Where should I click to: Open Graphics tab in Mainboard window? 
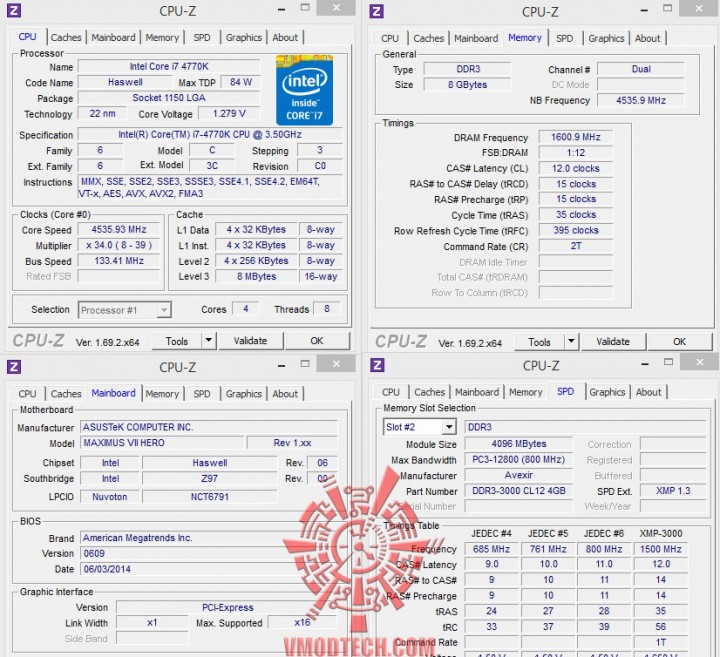point(243,394)
